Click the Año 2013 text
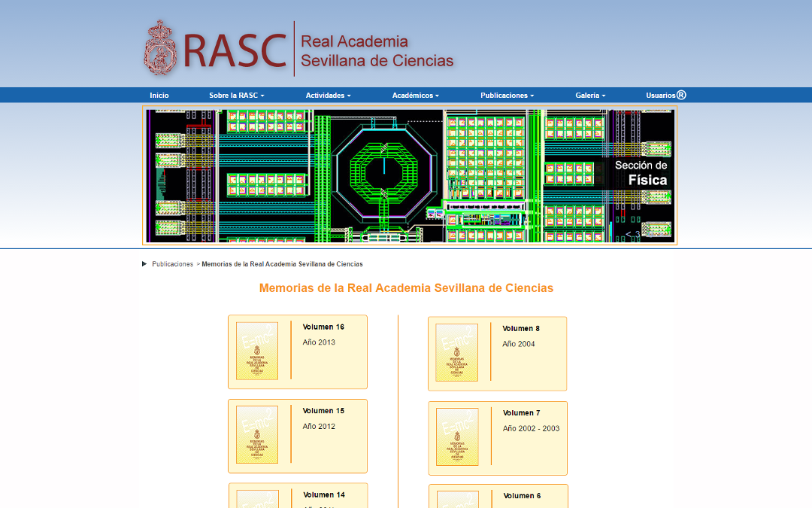 (319, 342)
